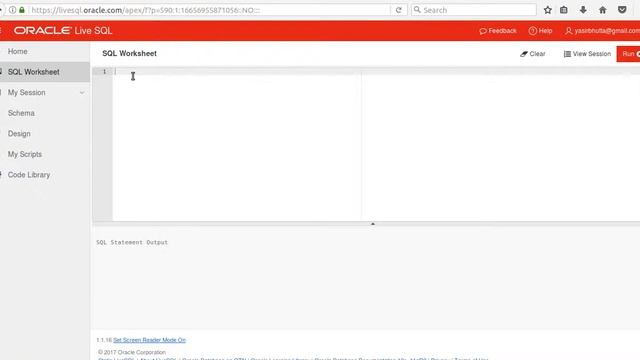Click the SQL Statement Output text

click(132, 242)
